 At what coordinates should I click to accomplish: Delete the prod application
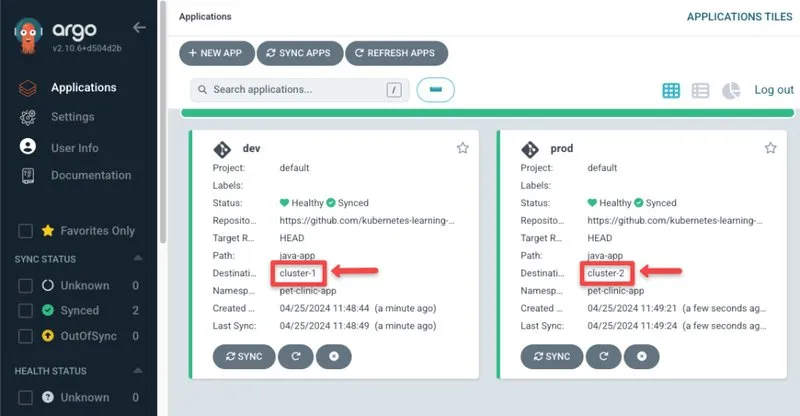[641, 356]
